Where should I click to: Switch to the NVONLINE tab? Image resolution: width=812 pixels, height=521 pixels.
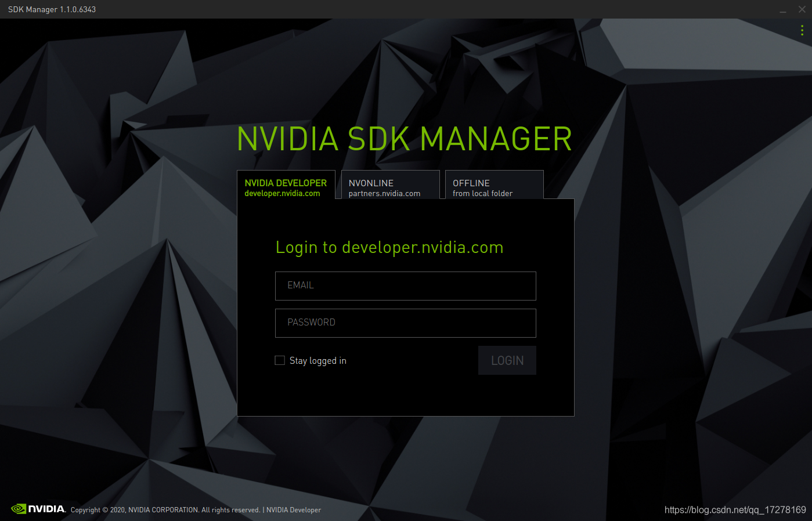(x=390, y=185)
